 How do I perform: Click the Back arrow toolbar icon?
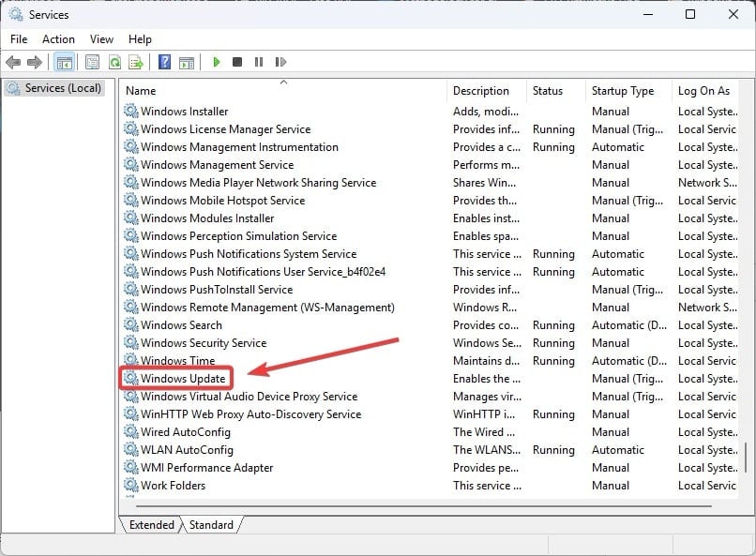(13, 62)
